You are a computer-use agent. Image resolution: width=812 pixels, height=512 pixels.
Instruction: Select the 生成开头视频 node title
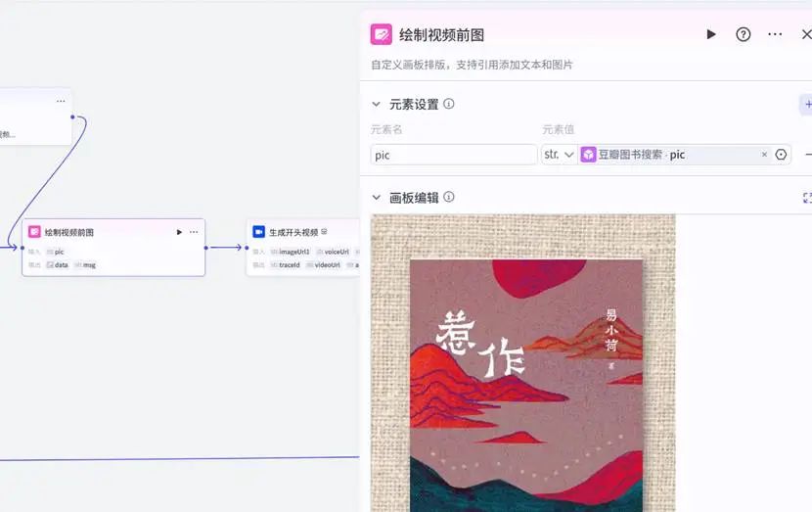coord(293,232)
